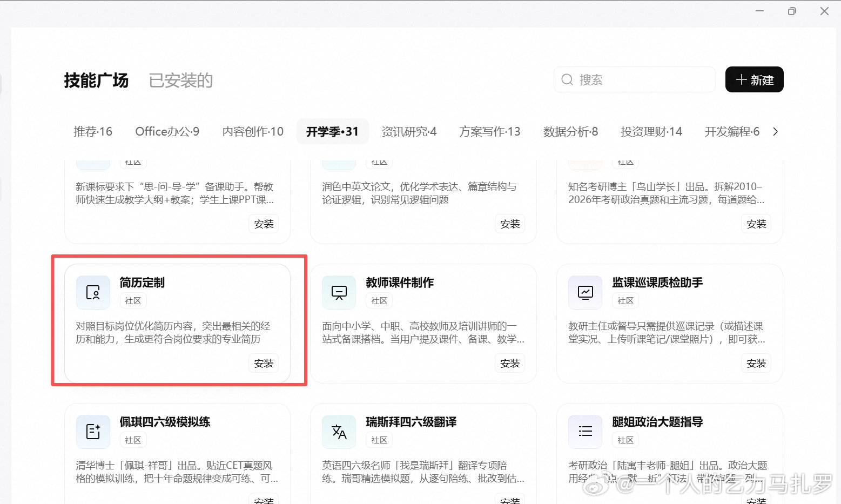This screenshot has height=504, width=841.
Task: Install the 简历定制 skill
Action: coord(264,364)
